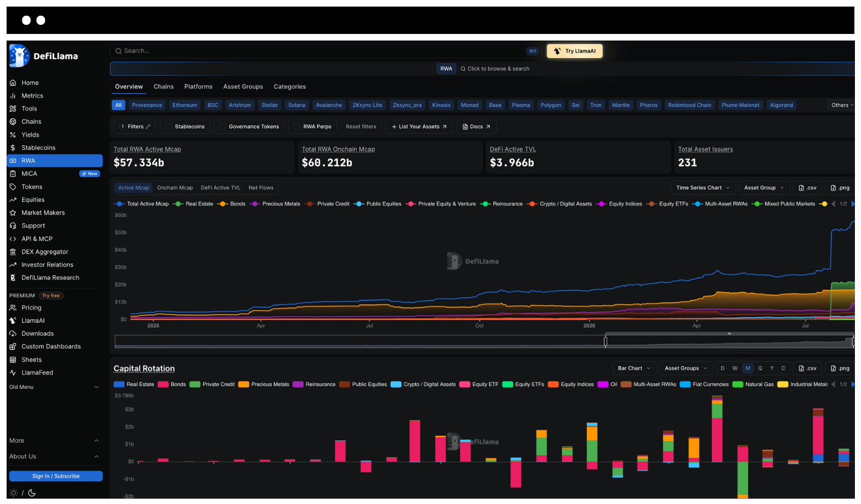
Task: Click the Oil color swatch in Capital Rotation legend
Action: click(x=603, y=384)
